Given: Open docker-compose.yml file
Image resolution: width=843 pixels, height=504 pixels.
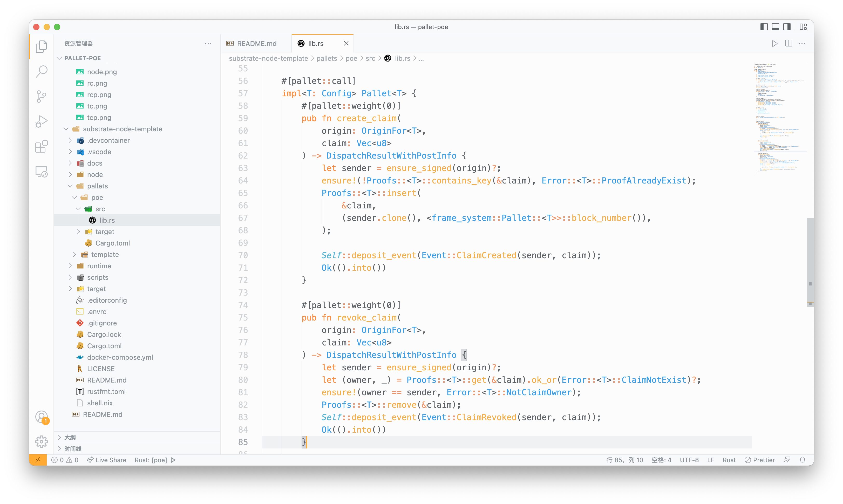Looking at the screenshot, I should (x=137, y=357).
